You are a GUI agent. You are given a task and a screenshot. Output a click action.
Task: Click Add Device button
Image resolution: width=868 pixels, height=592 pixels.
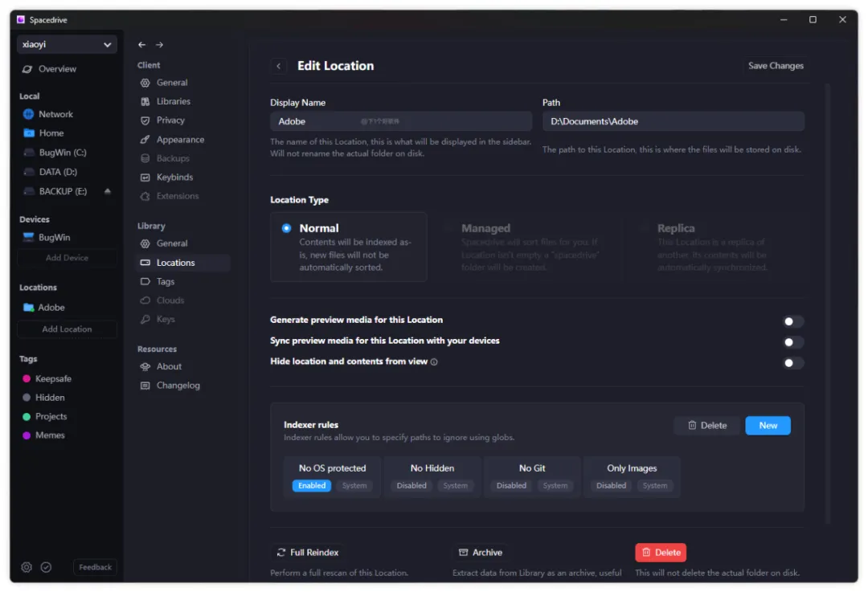point(67,258)
